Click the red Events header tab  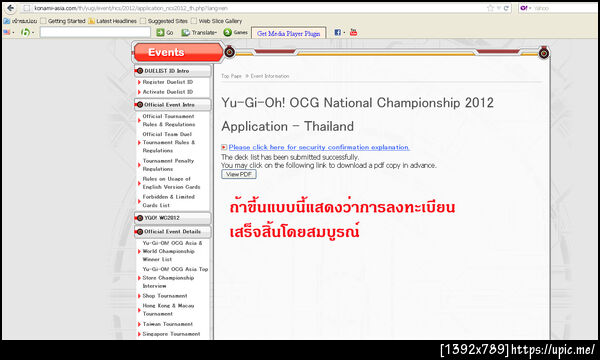click(178, 52)
